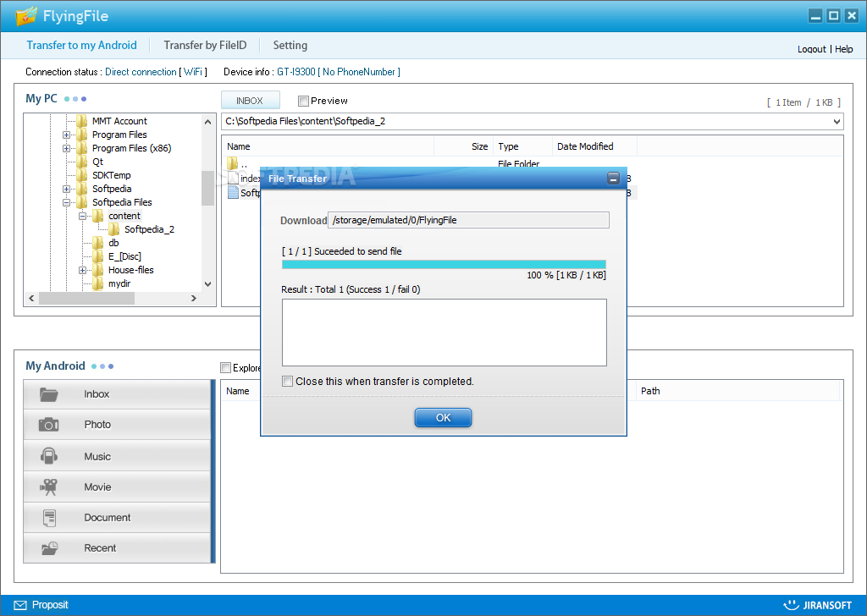
Task: Click the Download path field
Action: click(469, 220)
